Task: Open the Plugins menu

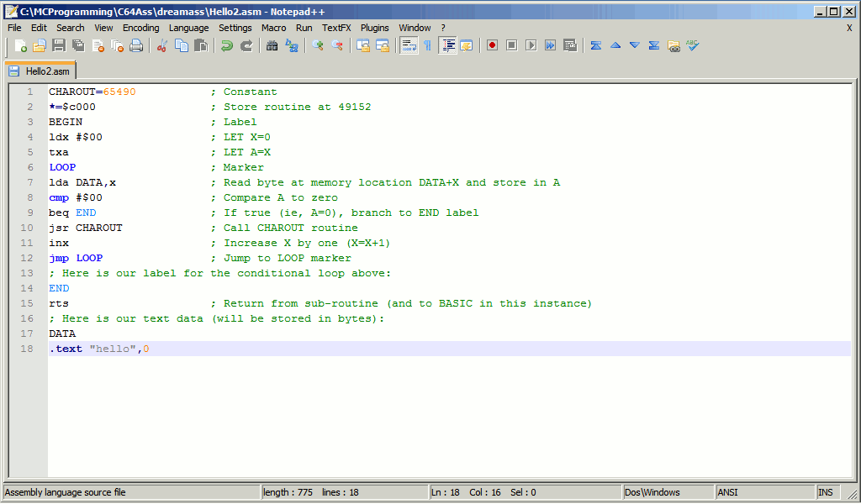Action: coord(375,28)
